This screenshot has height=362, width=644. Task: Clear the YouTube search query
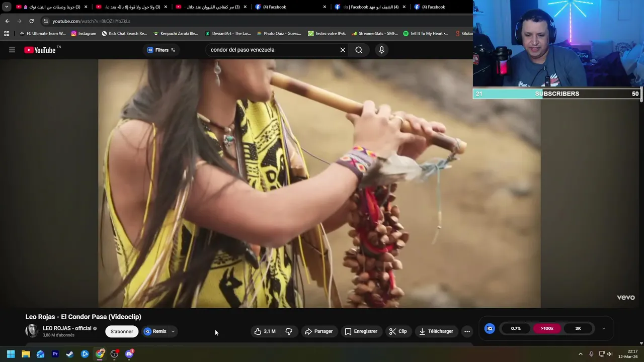pyautogui.click(x=343, y=50)
